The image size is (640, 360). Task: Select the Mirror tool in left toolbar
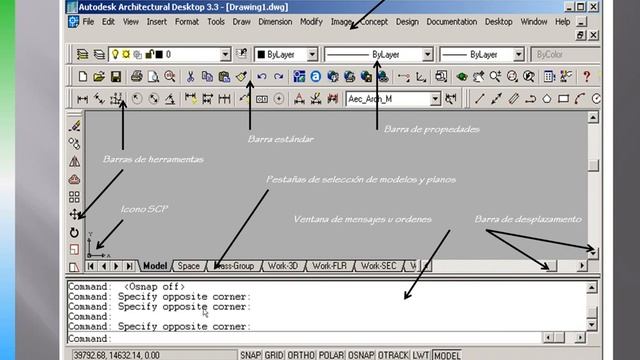(74, 161)
